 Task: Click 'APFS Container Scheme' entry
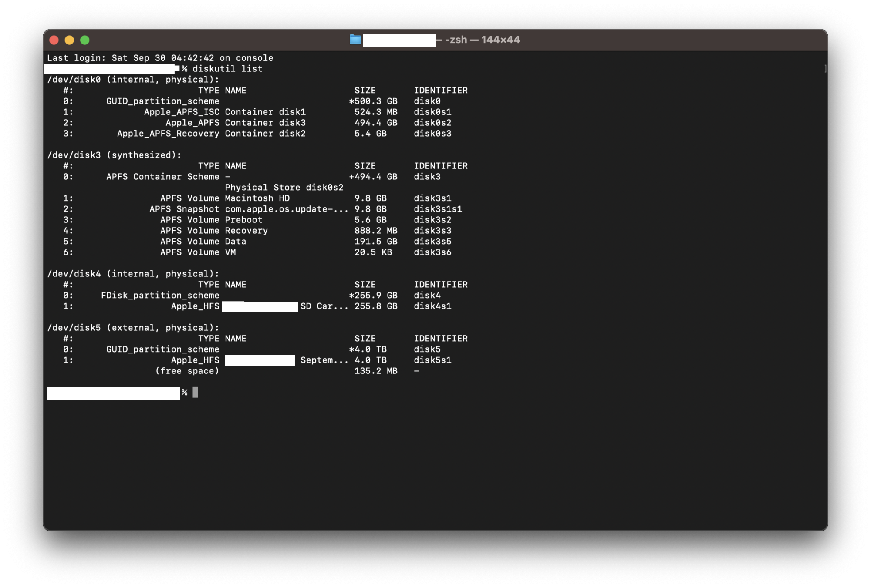(163, 177)
